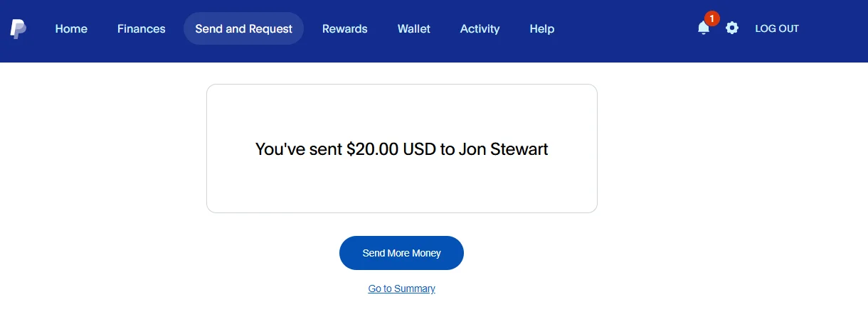Select the Send and Request tab

pos(243,29)
